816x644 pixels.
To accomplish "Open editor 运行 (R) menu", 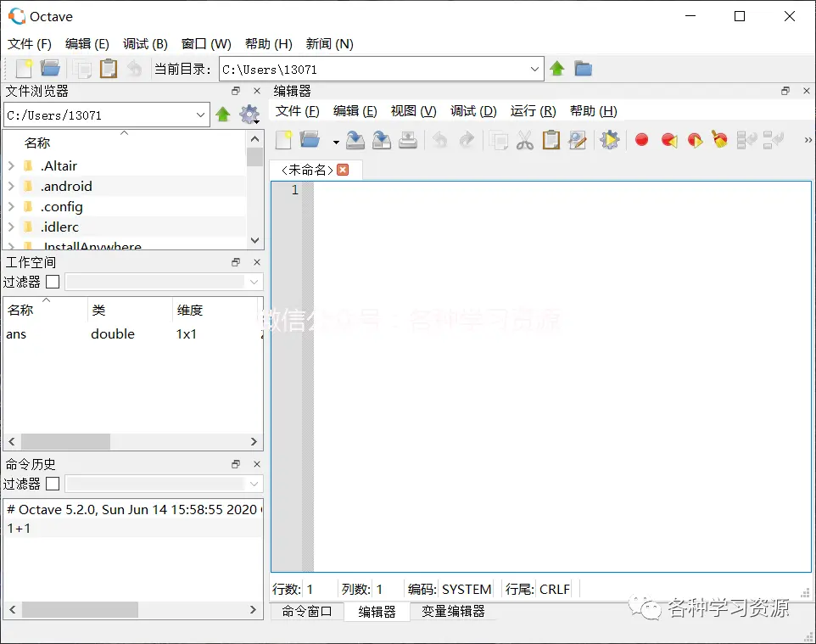I will coord(533,111).
